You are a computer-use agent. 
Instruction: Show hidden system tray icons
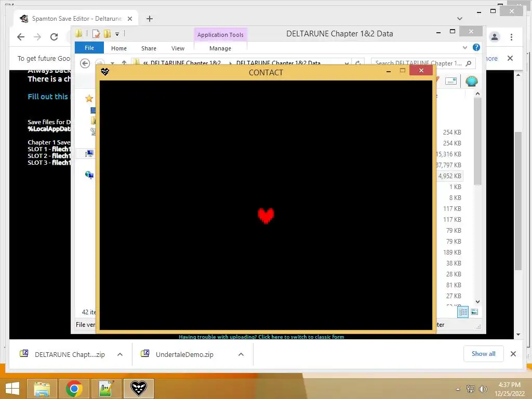458,389
